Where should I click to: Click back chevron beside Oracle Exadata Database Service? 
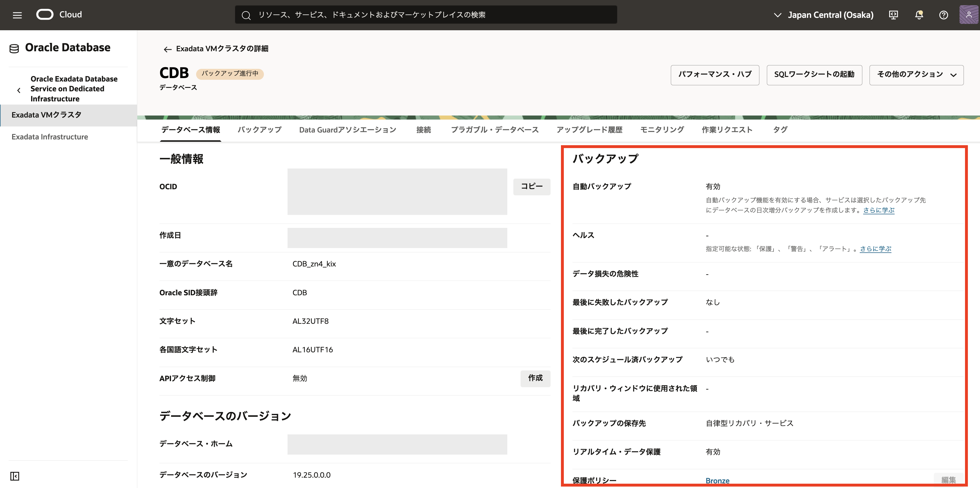pyautogui.click(x=19, y=90)
